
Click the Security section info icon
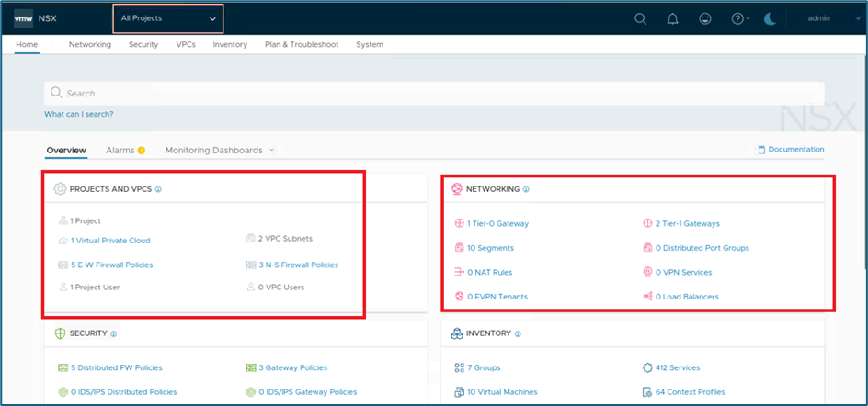(x=114, y=333)
